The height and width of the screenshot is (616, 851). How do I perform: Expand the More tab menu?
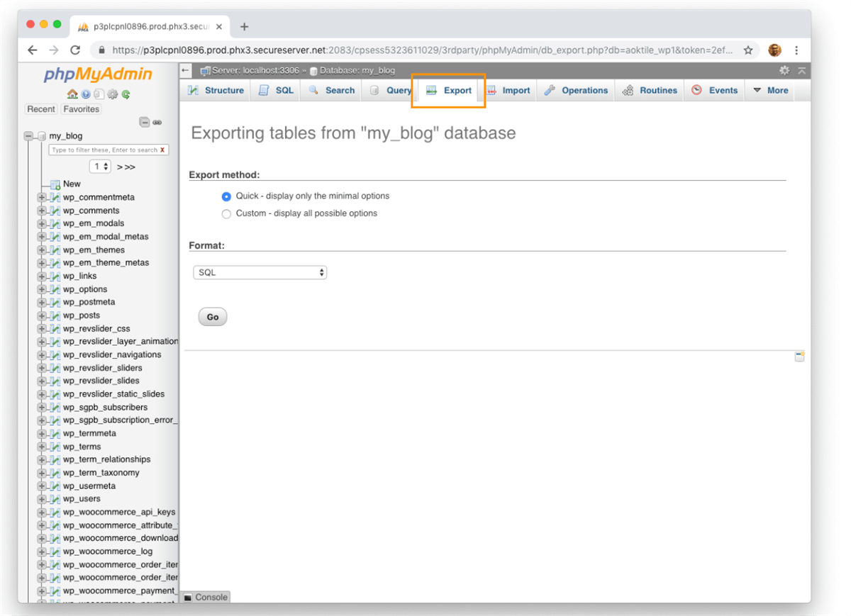(x=770, y=91)
